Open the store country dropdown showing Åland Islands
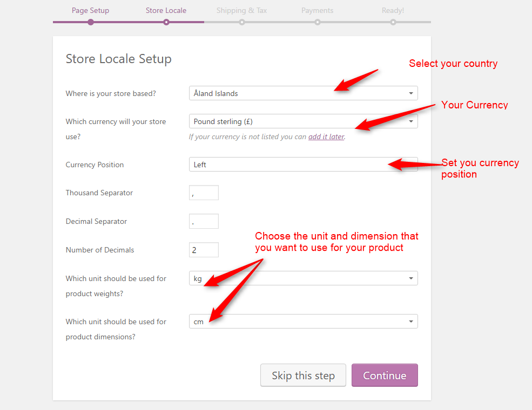This screenshot has width=532, height=410. 303,93
